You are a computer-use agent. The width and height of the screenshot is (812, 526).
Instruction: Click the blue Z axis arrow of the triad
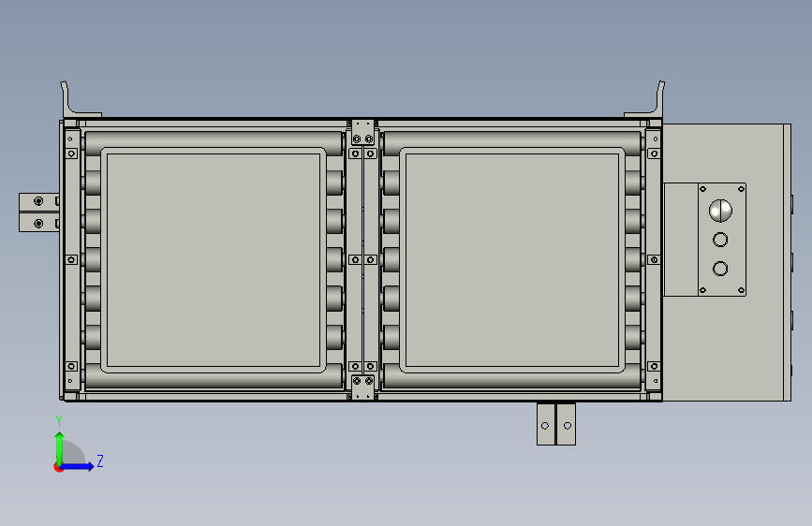pyautogui.click(x=78, y=466)
